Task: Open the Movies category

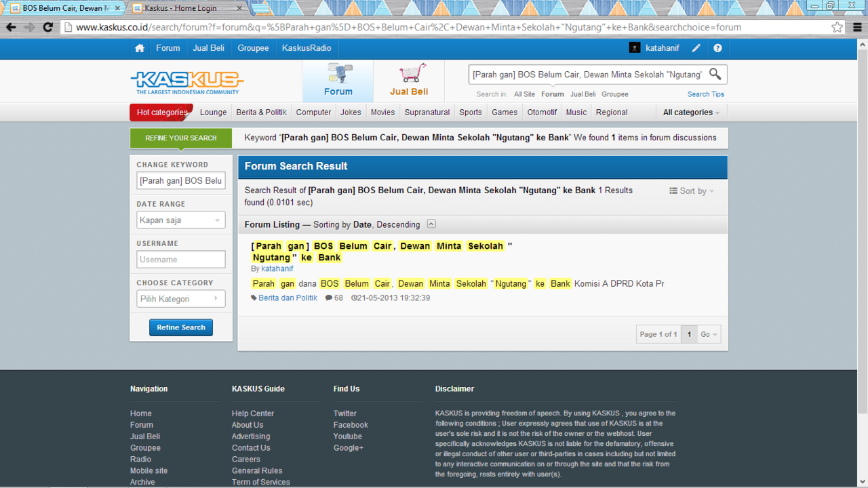Action: coord(382,113)
